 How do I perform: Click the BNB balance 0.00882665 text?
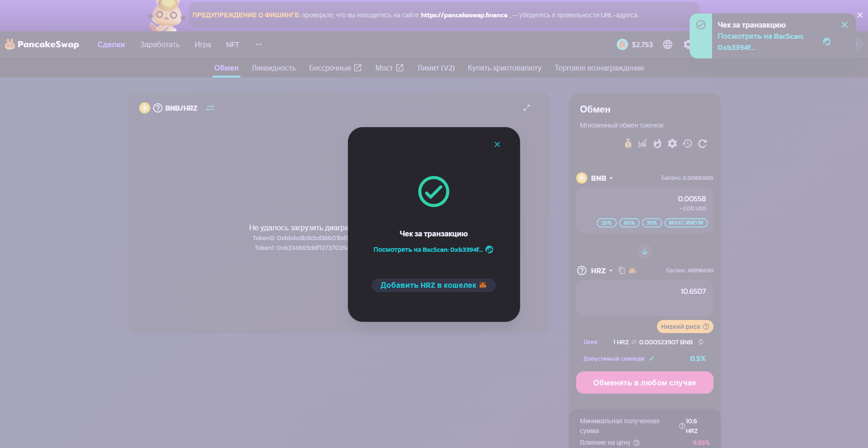pos(687,178)
